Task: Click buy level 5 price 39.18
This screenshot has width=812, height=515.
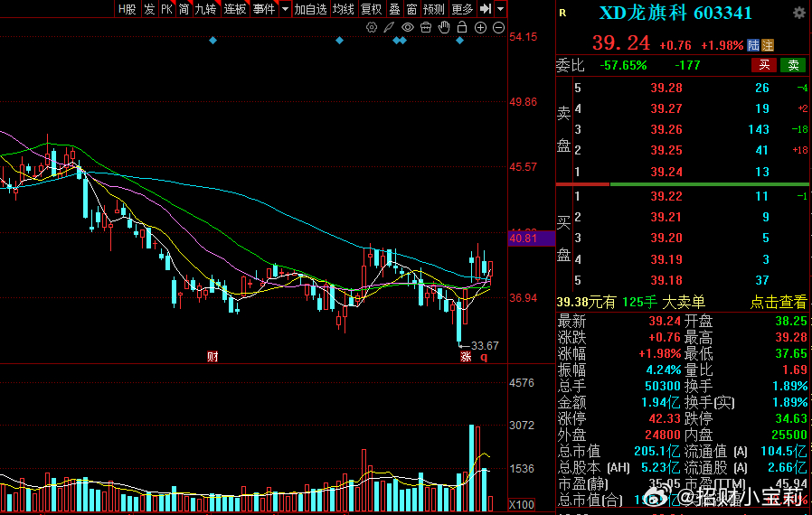Action: [666, 280]
